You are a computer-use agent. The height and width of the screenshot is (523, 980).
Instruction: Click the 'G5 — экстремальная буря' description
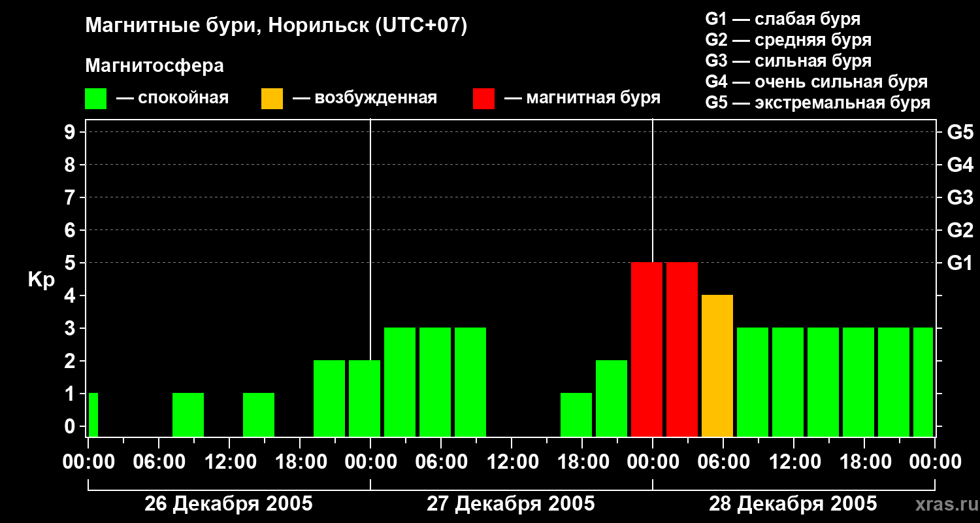[x=818, y=103]
